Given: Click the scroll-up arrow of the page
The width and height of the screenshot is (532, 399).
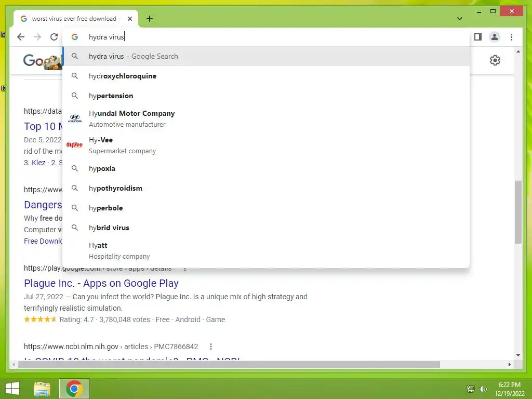Looking at the screenshot, I should 518,51.
